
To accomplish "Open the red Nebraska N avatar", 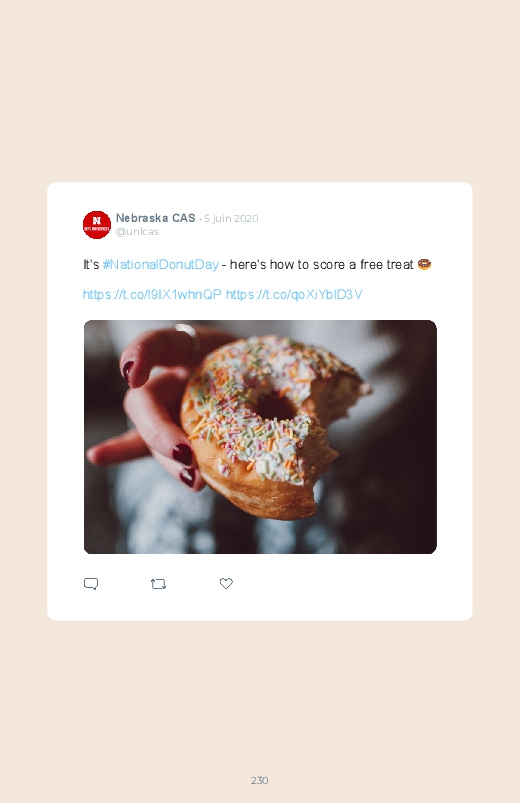I will pos(97,224).
